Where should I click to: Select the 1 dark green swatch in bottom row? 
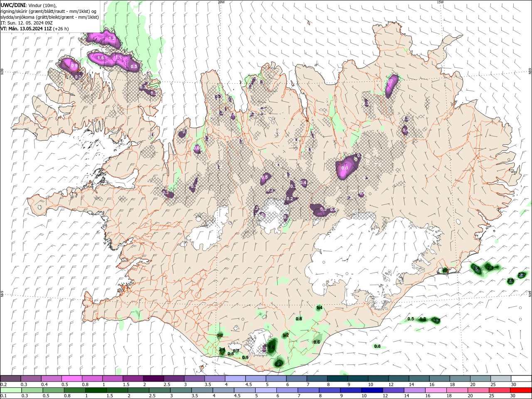96,390
